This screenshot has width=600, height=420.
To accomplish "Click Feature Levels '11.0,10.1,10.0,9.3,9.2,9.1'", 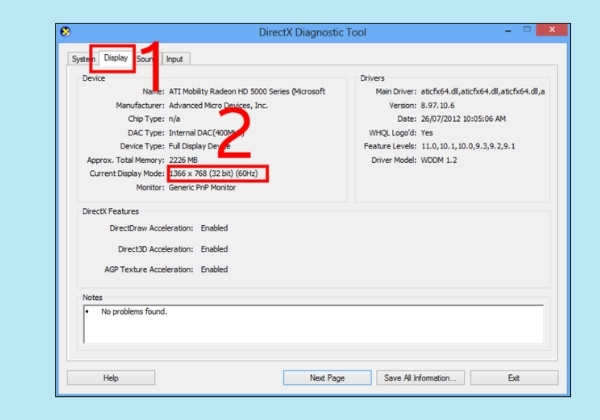I will tap(468, 146).
